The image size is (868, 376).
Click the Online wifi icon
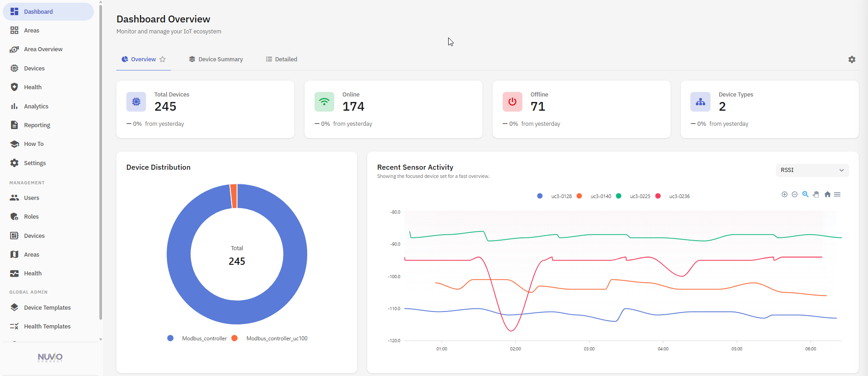point(324,102)
